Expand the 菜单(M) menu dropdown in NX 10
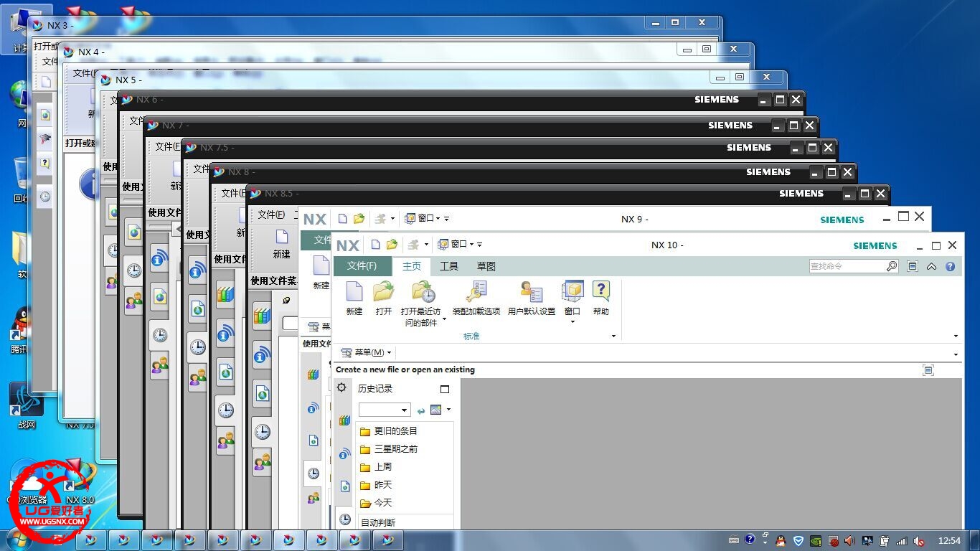The image size is (980, 551). point(390,352)
